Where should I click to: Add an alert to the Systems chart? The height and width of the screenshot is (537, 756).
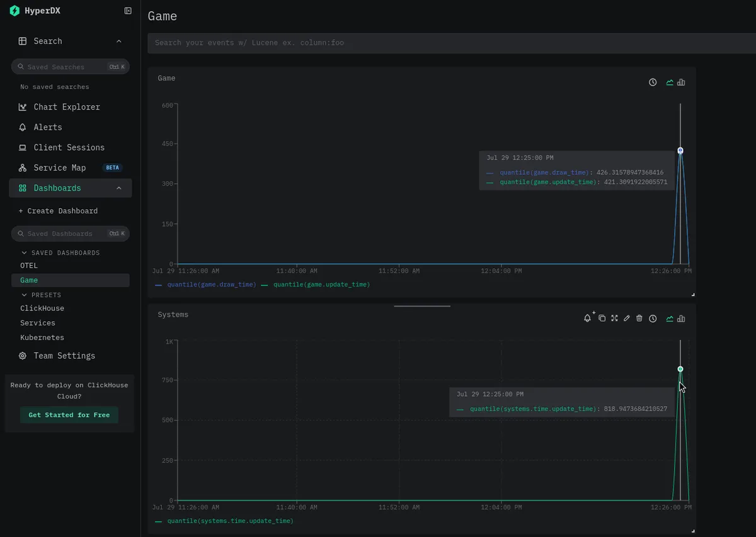pos(588,318)
